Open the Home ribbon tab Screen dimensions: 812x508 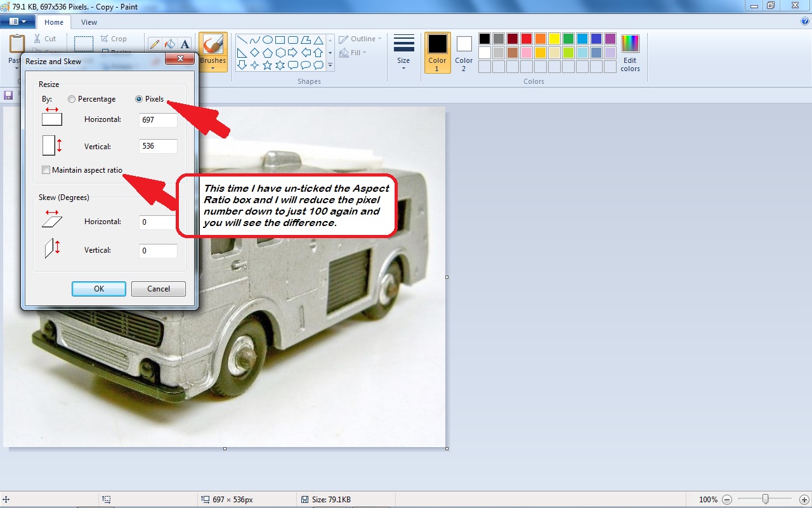coord(54,22)
